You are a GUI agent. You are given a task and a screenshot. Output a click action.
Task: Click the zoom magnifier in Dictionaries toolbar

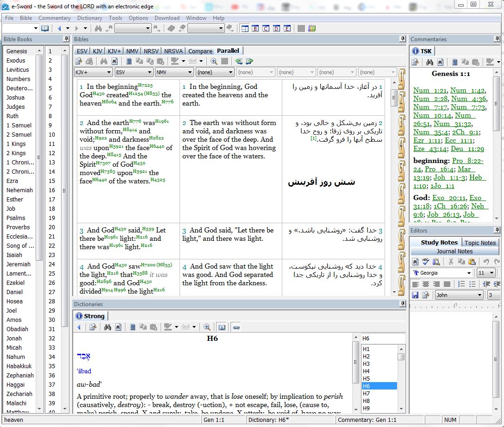(207, 327)
